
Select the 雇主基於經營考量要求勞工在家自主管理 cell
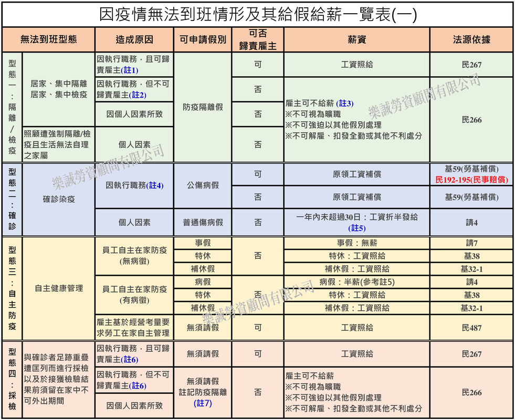click(x=134, y=328)
